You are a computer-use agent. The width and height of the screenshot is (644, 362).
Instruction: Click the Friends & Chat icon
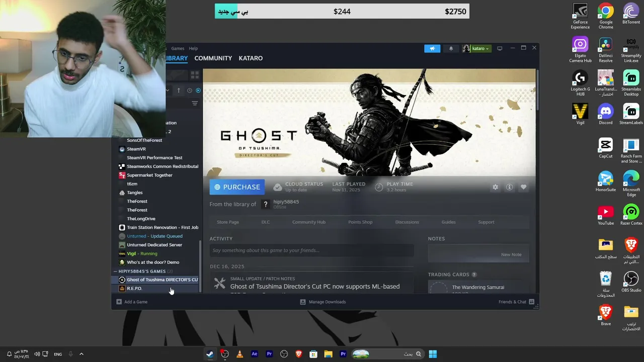(x=531, y=302)
